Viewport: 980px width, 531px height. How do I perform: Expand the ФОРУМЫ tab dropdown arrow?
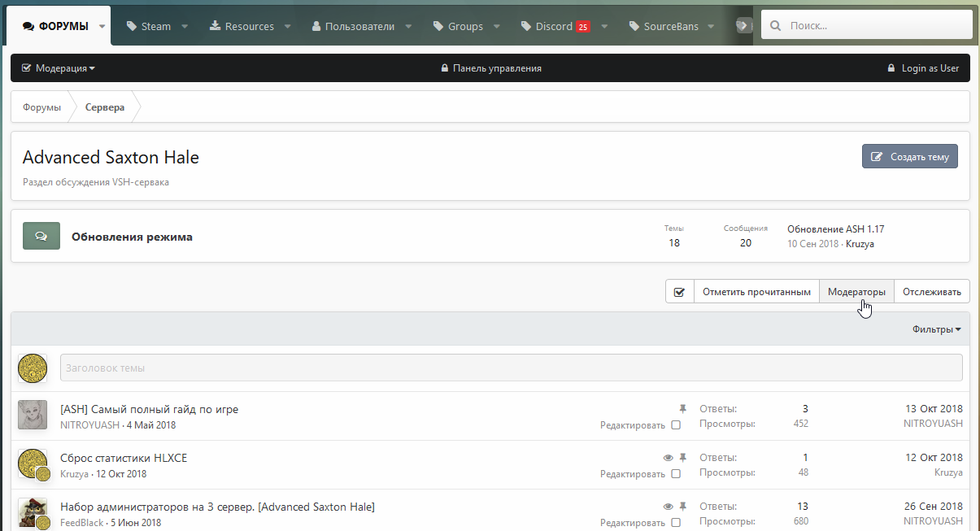pos(102,26)
